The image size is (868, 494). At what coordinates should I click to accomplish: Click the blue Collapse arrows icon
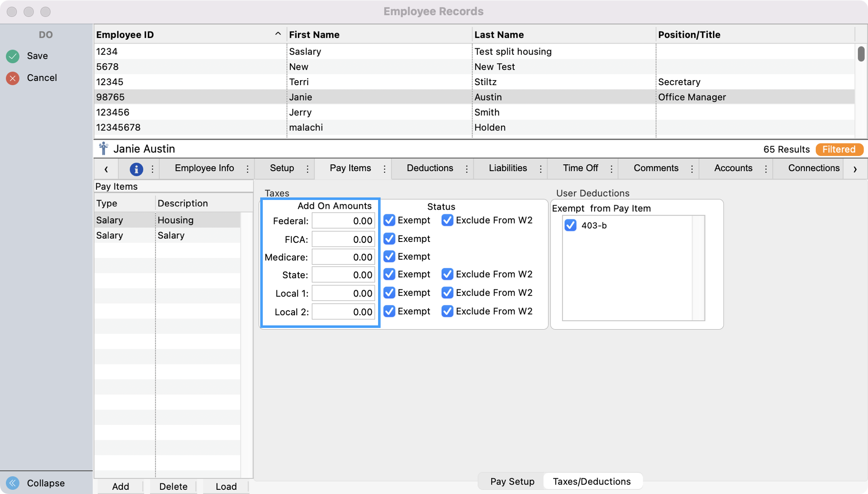13,483
